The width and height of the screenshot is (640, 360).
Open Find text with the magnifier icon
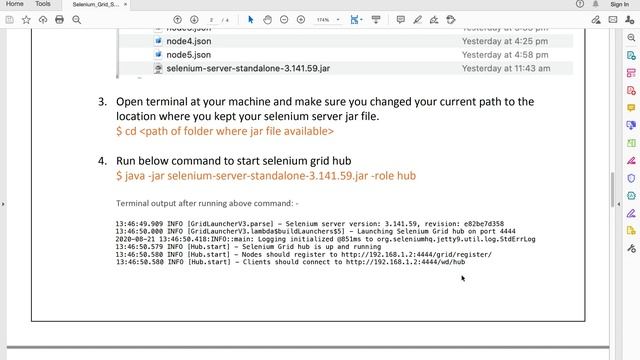(x=76, y=20)
